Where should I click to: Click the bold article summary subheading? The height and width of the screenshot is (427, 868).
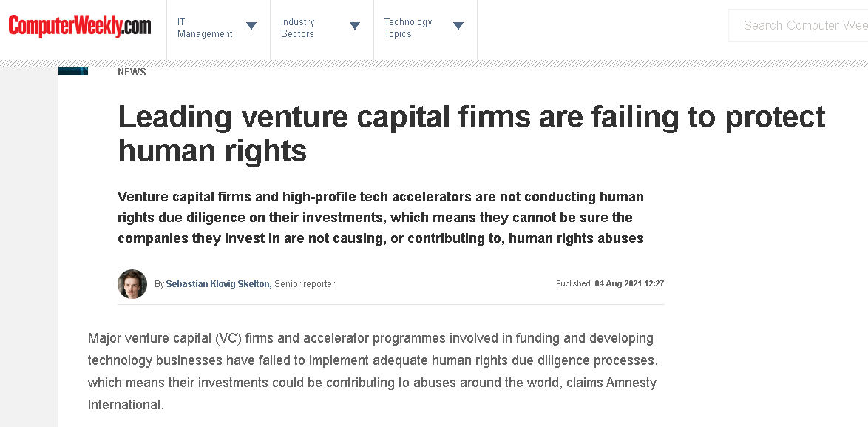pos(381,218)
